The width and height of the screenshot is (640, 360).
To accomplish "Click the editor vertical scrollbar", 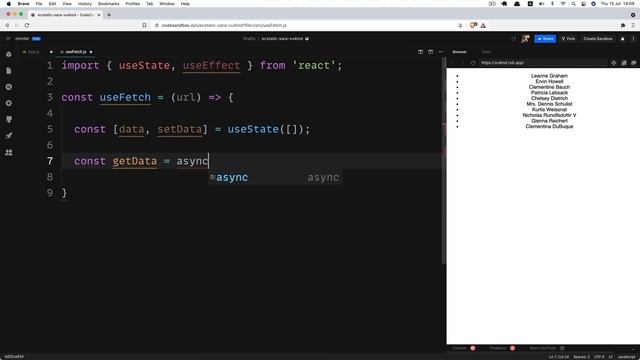I will (x=444, y=161).
